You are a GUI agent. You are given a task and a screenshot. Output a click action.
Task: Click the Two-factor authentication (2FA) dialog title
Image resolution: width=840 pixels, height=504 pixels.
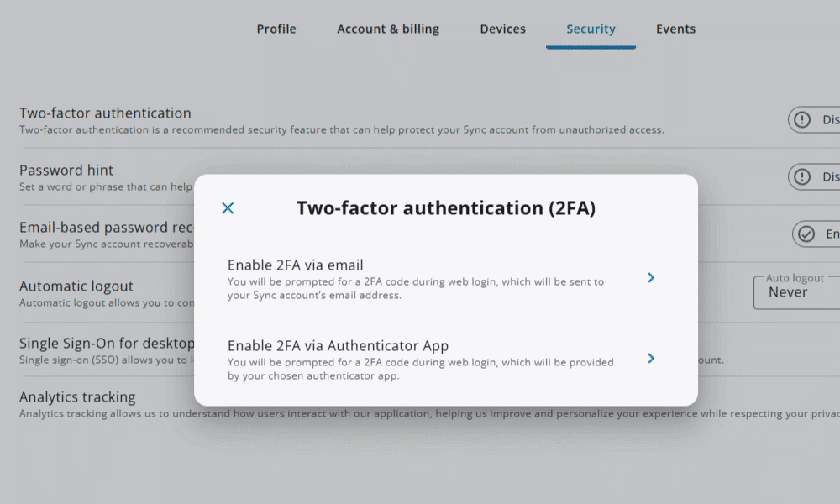coord(446,208)
